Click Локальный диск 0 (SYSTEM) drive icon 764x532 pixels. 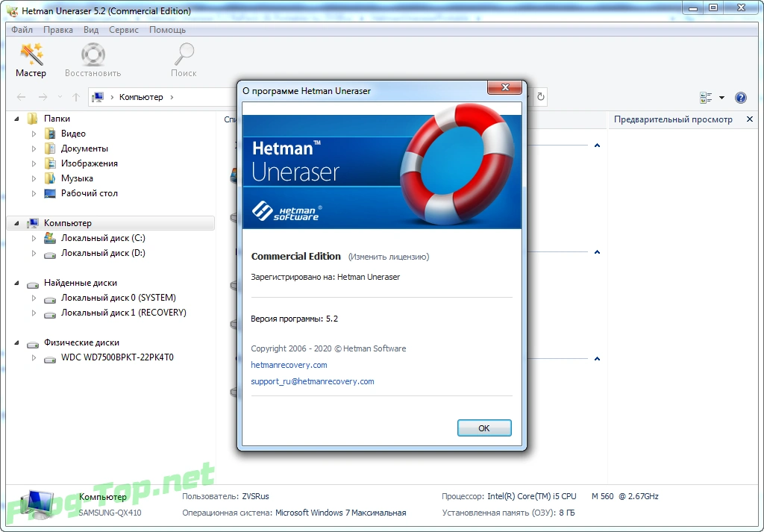(x=50, y=298)
